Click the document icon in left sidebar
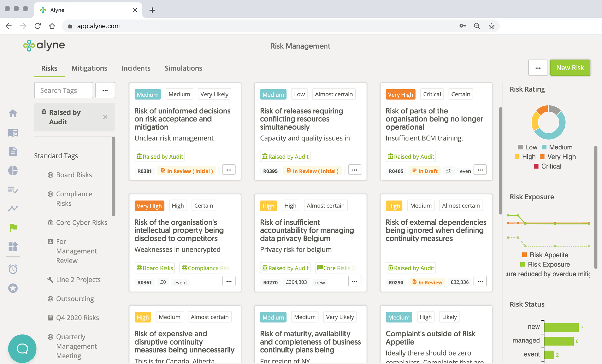Viewport: 602px width, 364px height. (x=13, y=152)
